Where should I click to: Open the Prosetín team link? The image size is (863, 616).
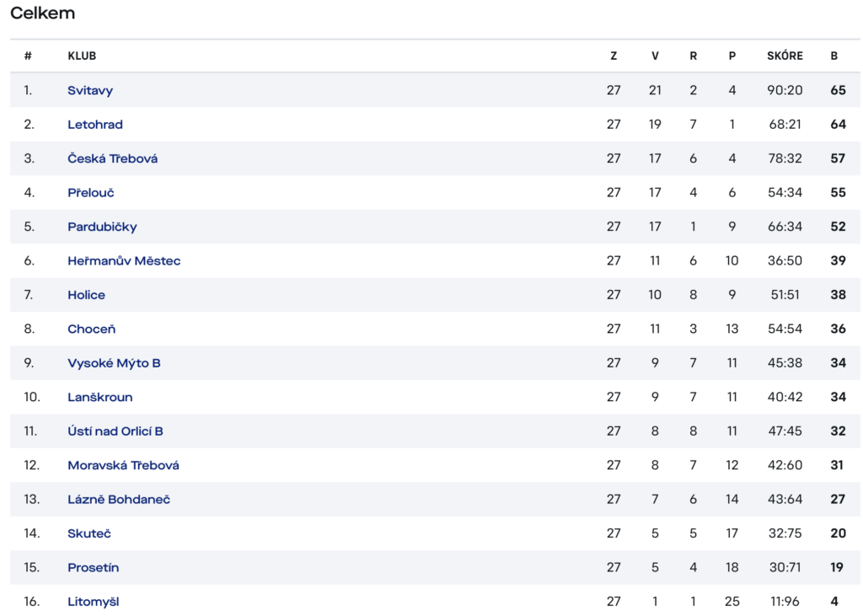[x=94, y=568]
